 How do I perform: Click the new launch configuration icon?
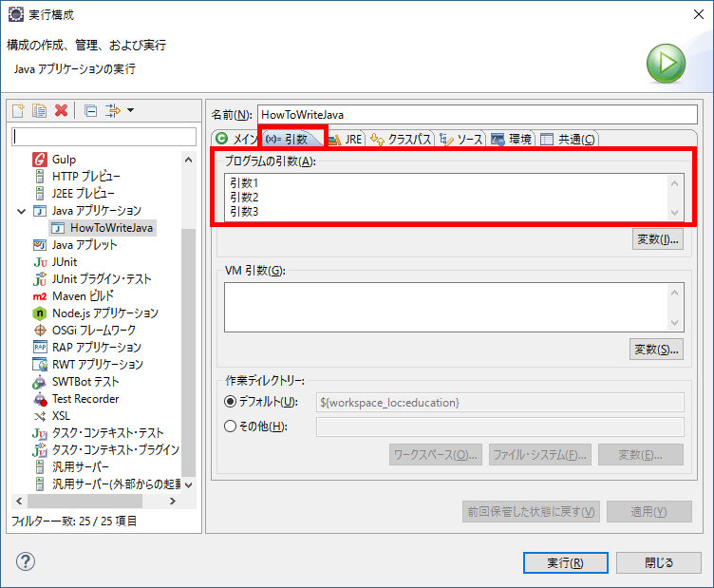coord(18,111)
